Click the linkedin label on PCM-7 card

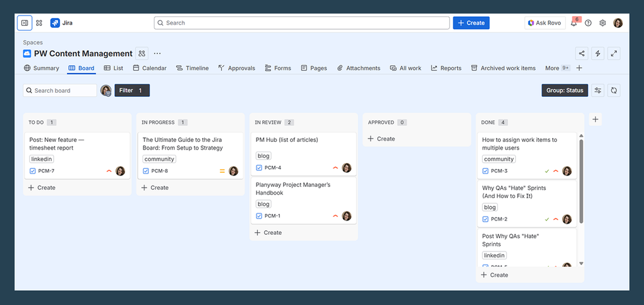(41, 159)
